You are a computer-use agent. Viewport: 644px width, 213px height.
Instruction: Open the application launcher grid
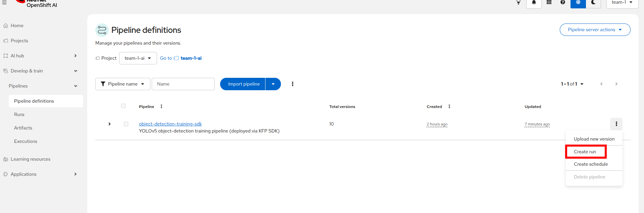(x=549, y=2)
